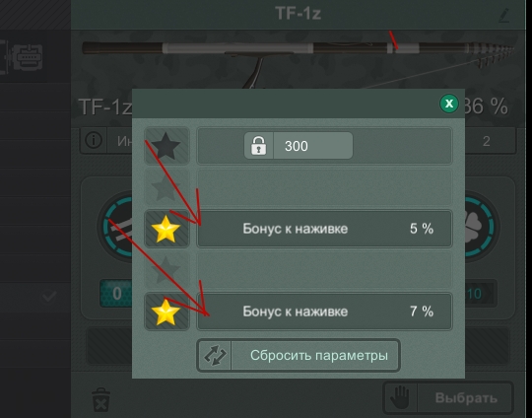Select the Бонус к наживке 5 % row
Image resolution: width=532 pixels, height=418 pixels.
[x=325, y=229]
